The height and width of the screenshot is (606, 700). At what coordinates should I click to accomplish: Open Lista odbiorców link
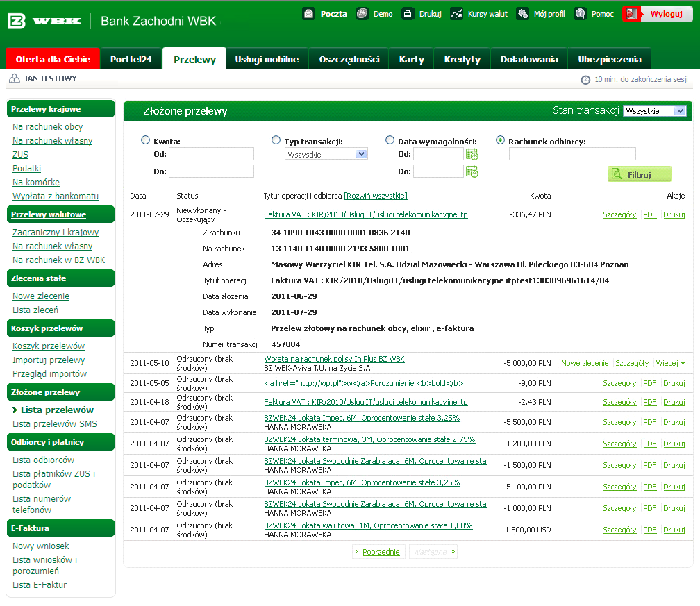[x=43, y=460]
